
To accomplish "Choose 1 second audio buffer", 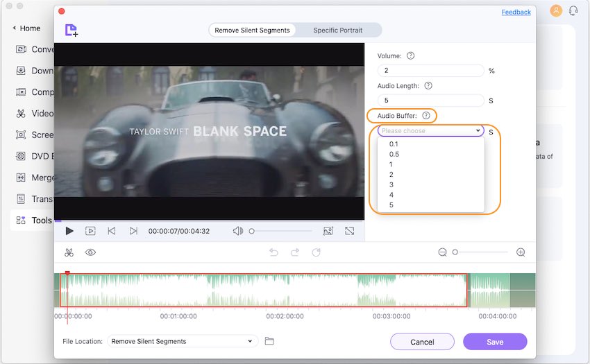I will tap(430, 164).
